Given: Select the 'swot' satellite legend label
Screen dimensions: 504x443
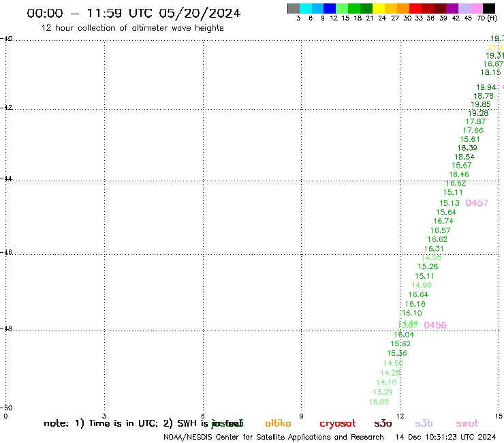Looking at the screenshot, I should (467, 424).
